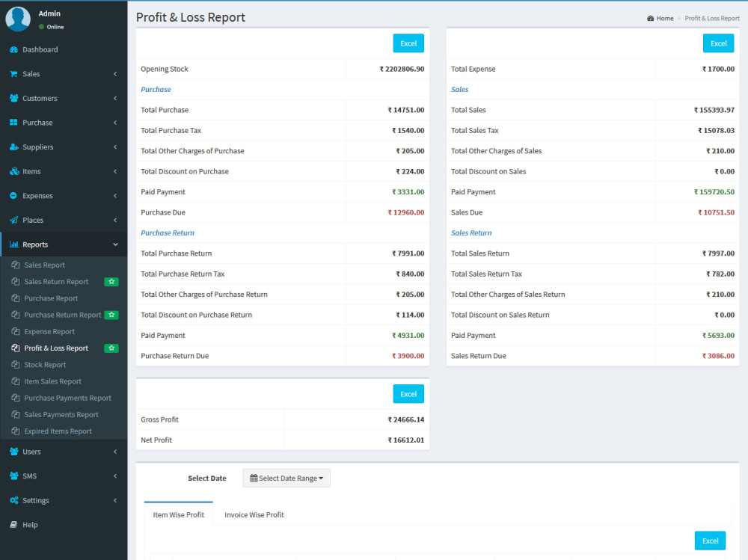748x560 pixels.
Task: Open the Purchase Return Report link
Action: tap(63, 315)
